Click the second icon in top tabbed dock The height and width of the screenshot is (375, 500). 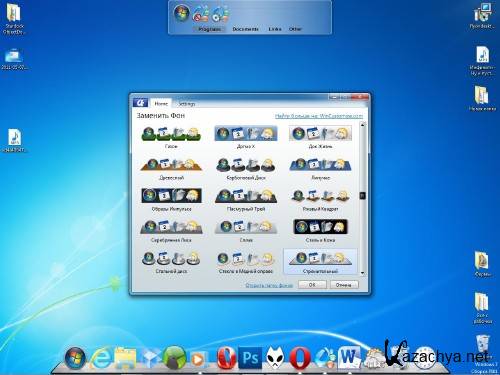(x=201, y=14)
